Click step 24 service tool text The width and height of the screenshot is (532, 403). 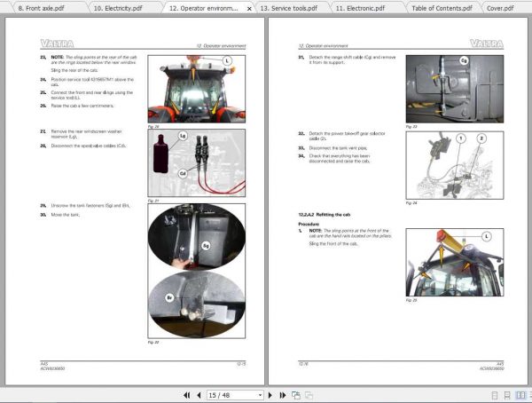(x=92, y=82)
